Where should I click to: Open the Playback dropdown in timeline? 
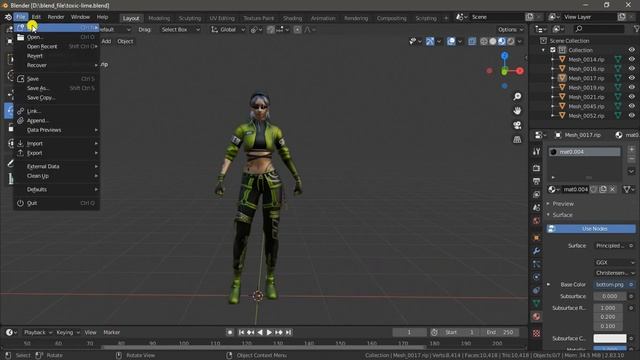tap(38, 332)
